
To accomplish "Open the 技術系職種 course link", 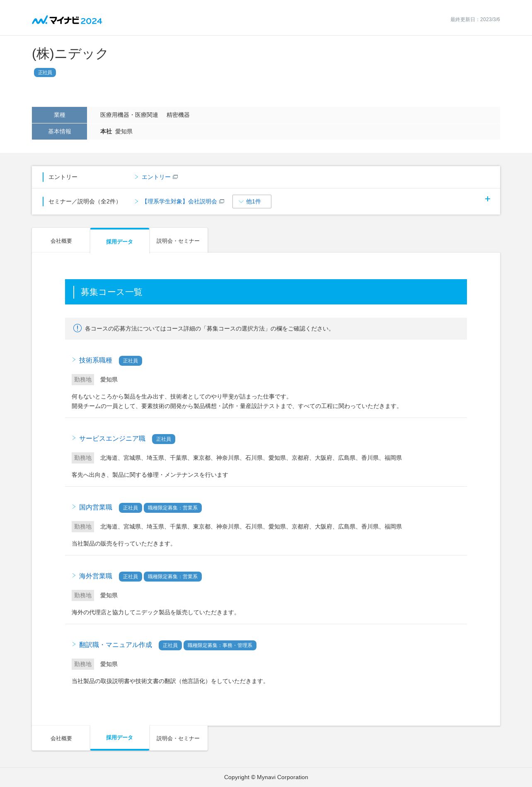I will pyautogui.click(x=96, y=360).
